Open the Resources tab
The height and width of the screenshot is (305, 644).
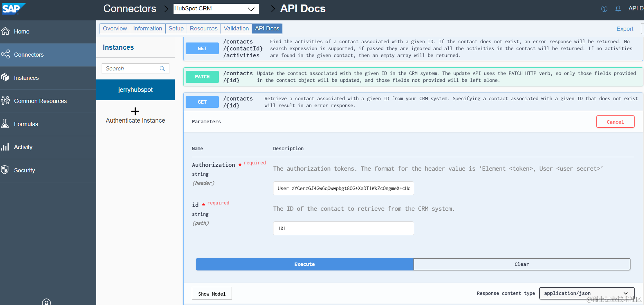[x=204, y=28]
